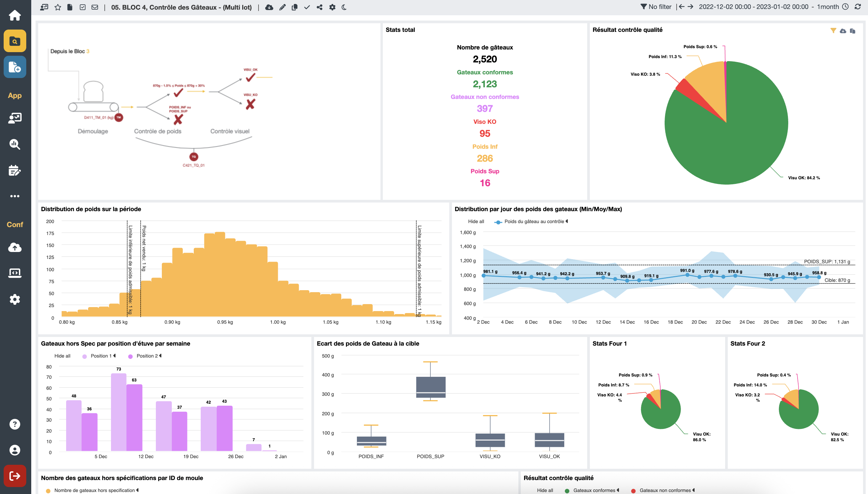The height and width of the screenshot is (494, 868).
Task: Open the cloud upload icon under Conf
Action: 15,247
